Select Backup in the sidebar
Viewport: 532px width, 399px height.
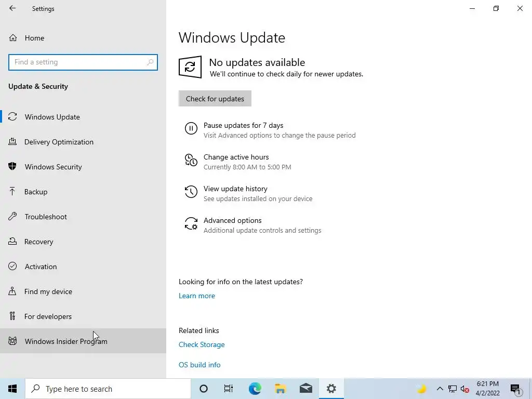(83, 192)
